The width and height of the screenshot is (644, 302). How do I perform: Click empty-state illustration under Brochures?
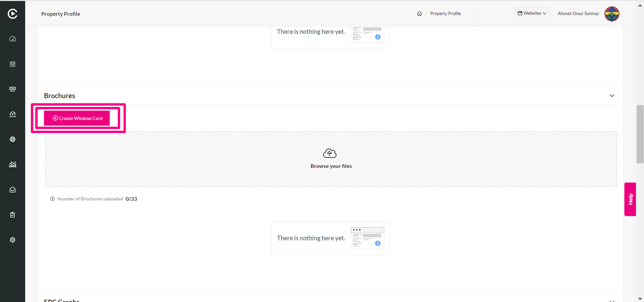click(x=367, y=238)
